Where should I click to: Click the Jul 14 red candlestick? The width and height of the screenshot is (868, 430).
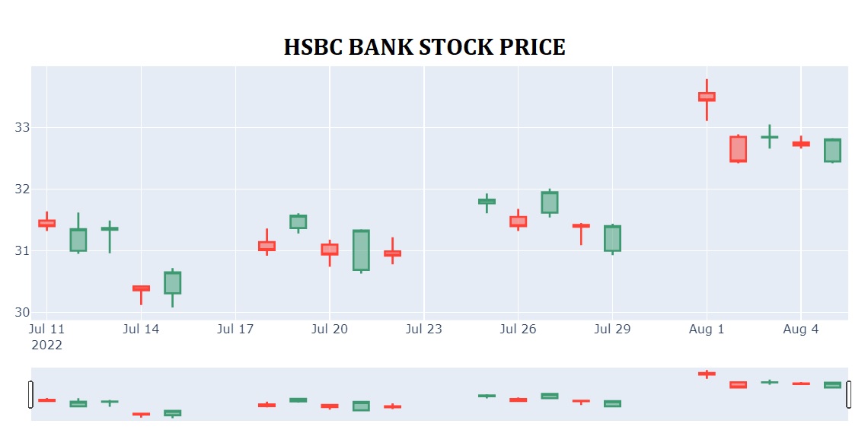click(141, 288)
